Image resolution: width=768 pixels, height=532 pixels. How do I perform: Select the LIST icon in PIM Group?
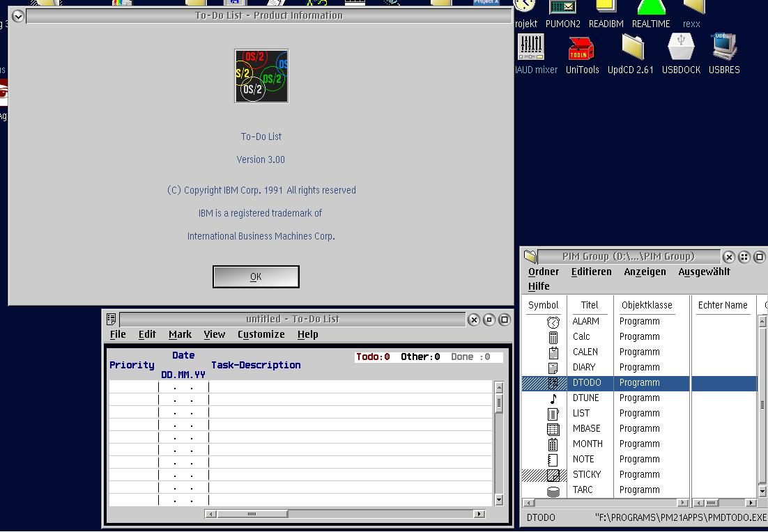click(553, 414)
